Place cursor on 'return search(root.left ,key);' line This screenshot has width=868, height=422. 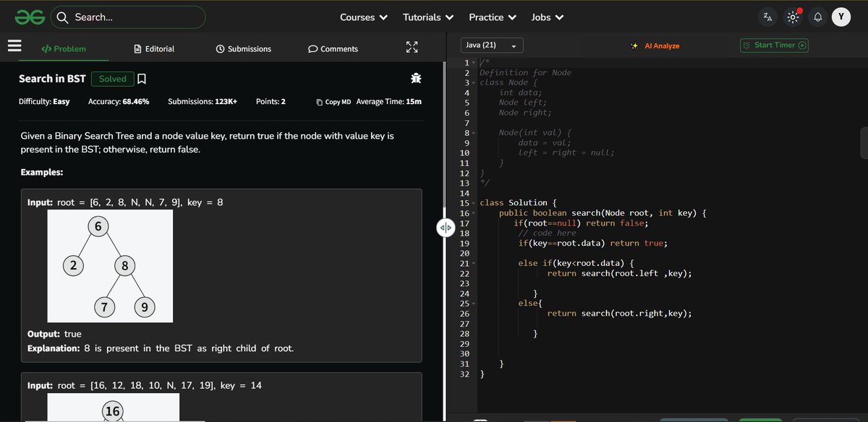point(620,274)
